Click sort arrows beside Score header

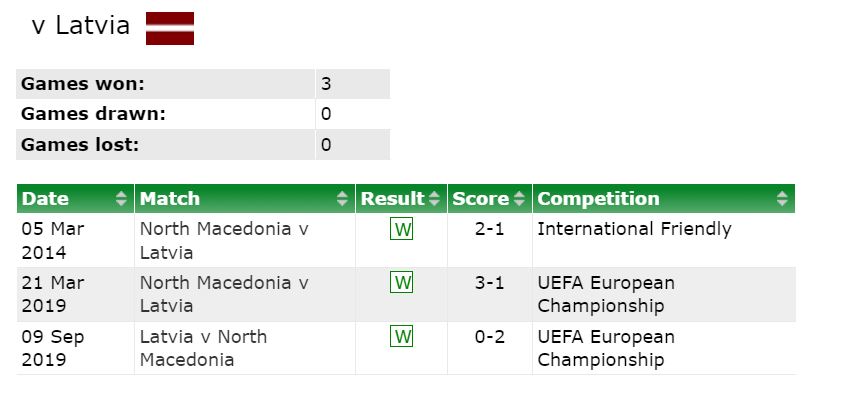coord(519,199)
